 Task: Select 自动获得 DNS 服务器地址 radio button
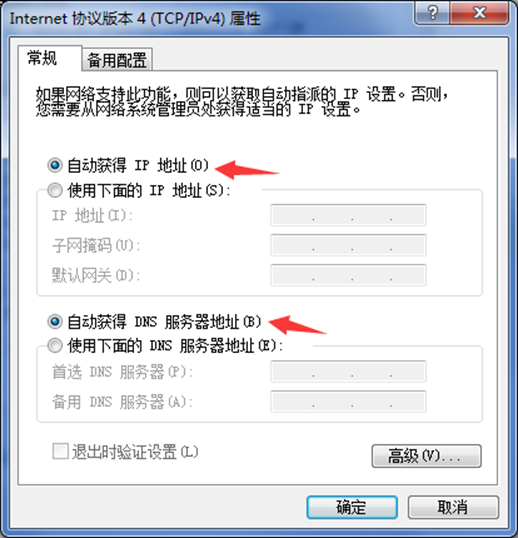pos(55,322)
